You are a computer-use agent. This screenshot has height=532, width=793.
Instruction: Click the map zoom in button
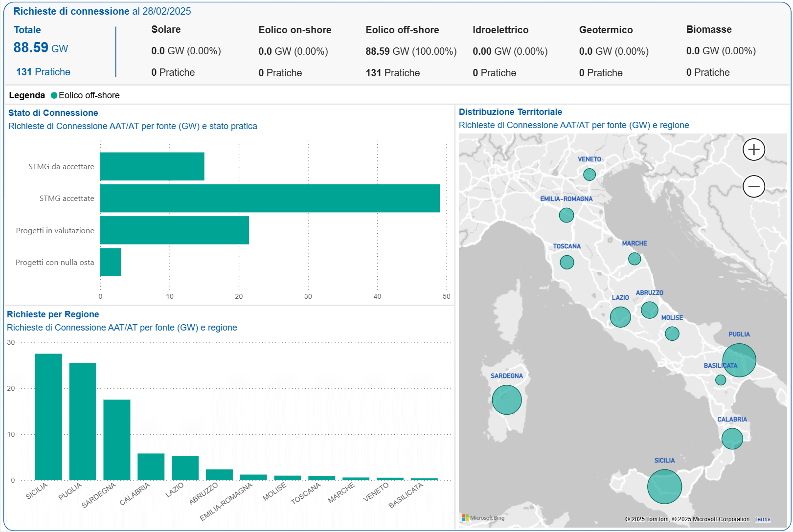(754, 150)
